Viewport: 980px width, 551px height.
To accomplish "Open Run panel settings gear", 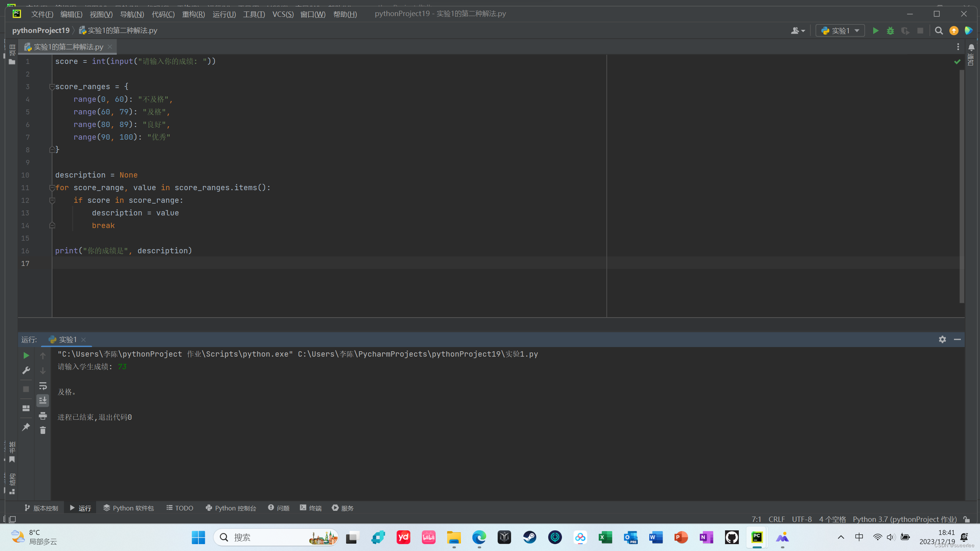I will tap(942, 339).
